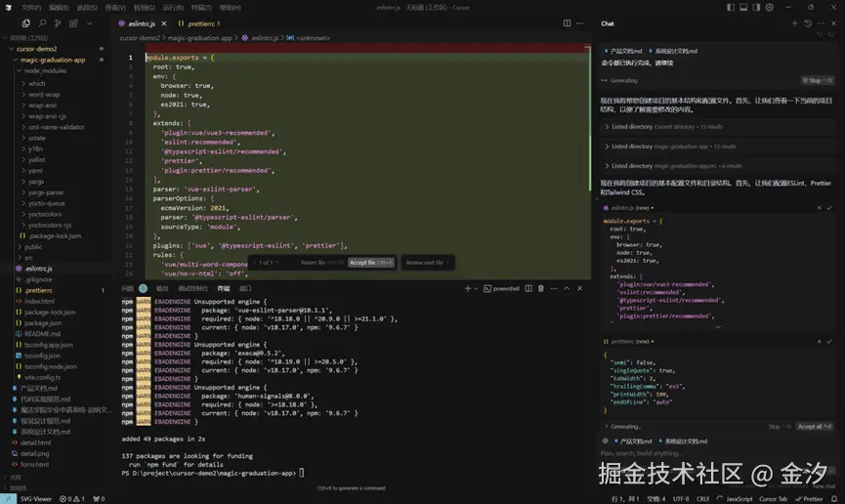Open index.html in the explorer
This screenshot has width=845, height=504.
tap(39, 301)
